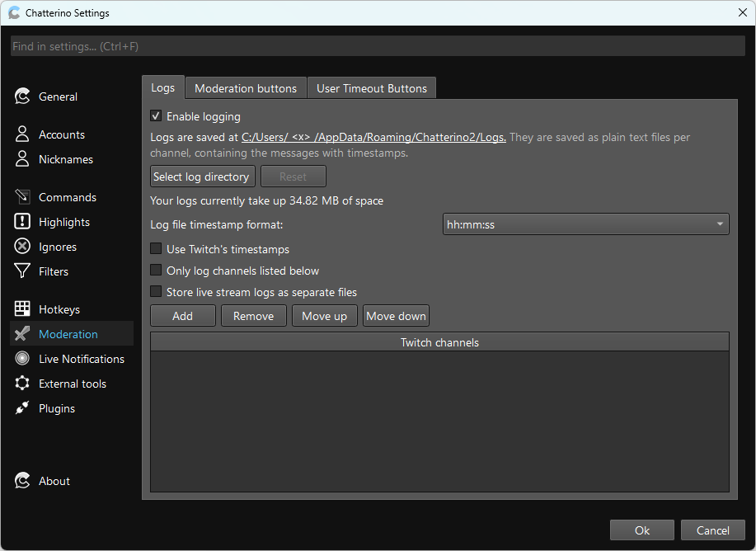
Task: Select the Nicknames person icon
Action: [22, 158]
